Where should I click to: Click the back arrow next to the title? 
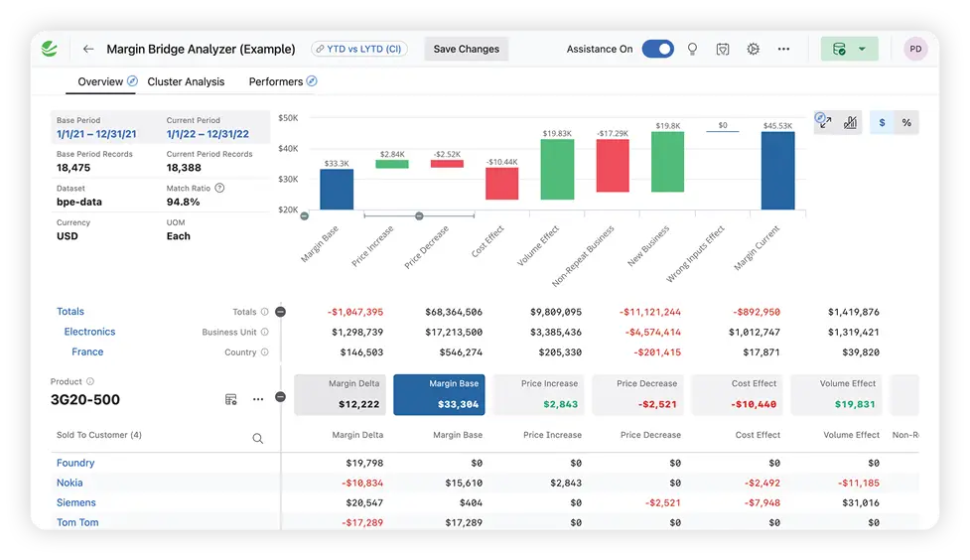(x=88, y=49)
